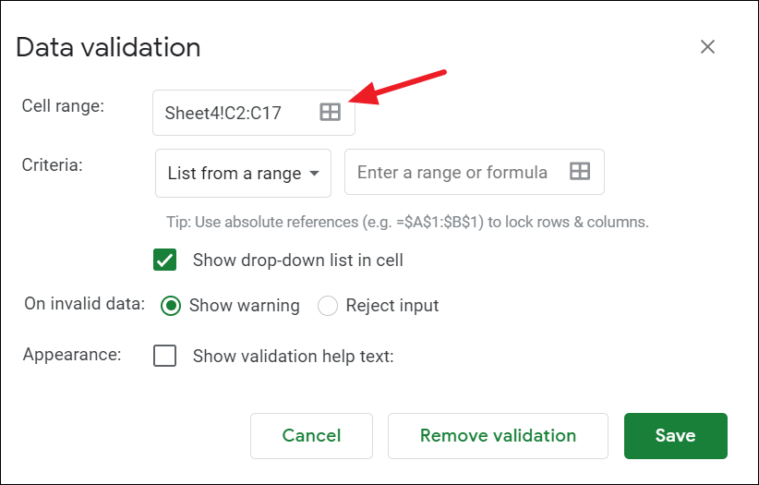Click the Reject input label text
The image size is (759, 485).
(x=392, y=306)
